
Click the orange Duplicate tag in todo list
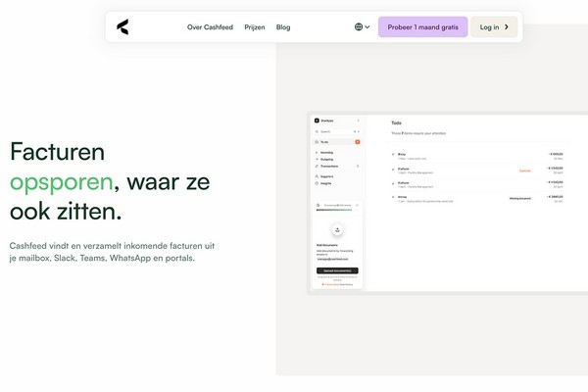525,171
